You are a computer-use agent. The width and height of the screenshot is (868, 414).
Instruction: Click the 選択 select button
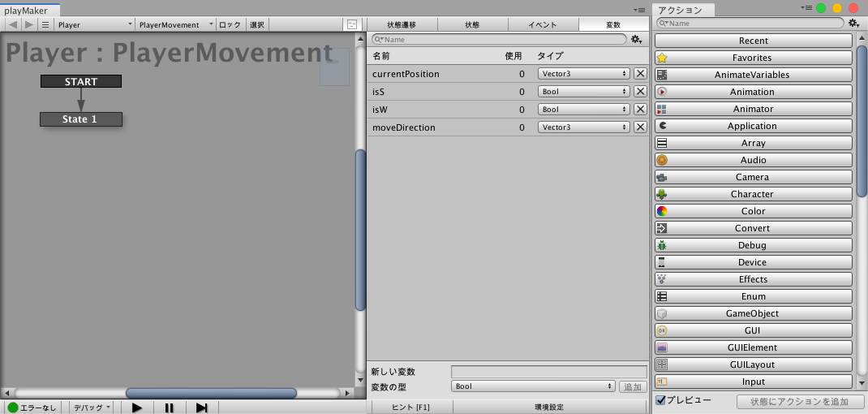point(257,24)
